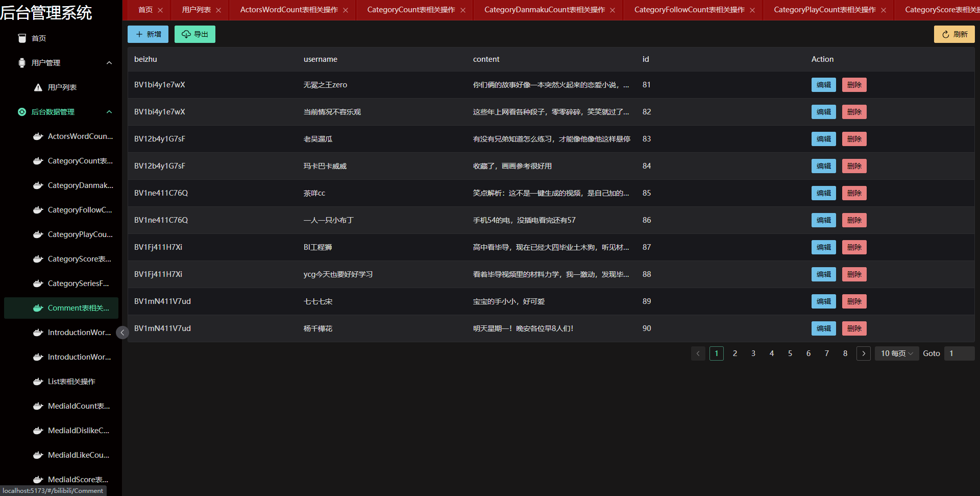Image resolution: width=980 pixels, height=496 pixels.
Task: Click the coffee icon next to MedialdScore entry
Action: [x=38, y=480]
